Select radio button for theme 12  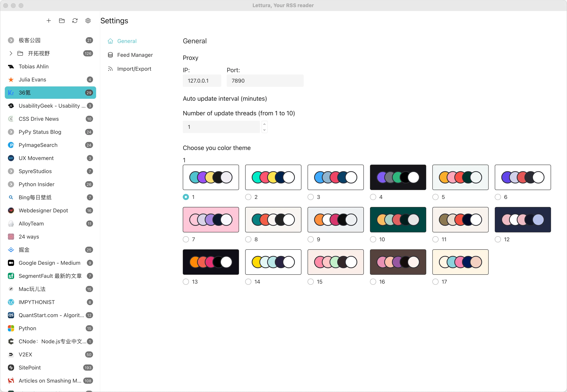click(498, 240)
